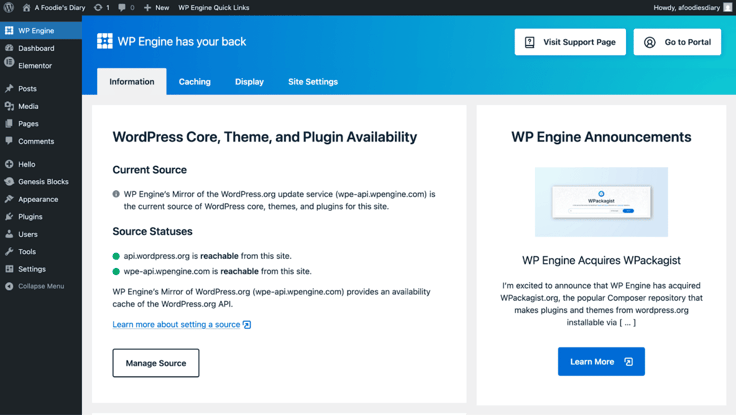Image resolution: width=736 pixels, height=415 pixels.
Task: Open the comments bubble icon in admin bar
Action: pyautogui.click(x=122, y=8)
